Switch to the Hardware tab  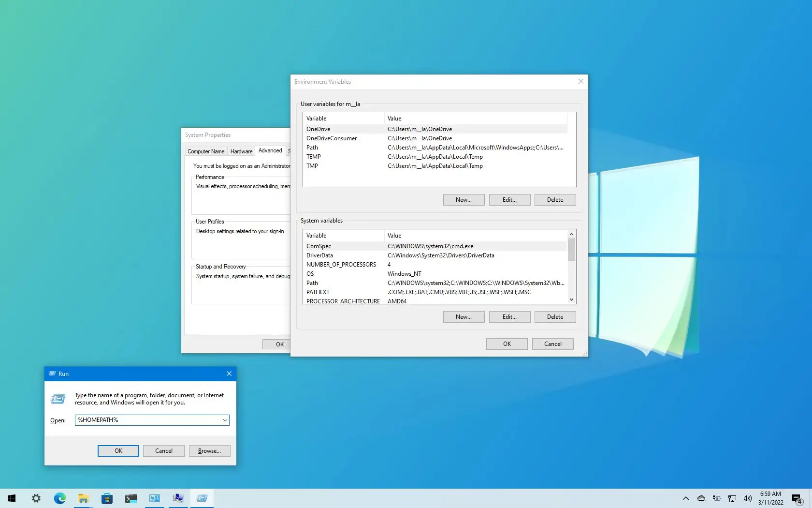[x=241, y=151]
